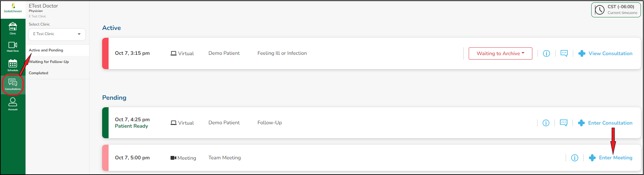Open the Waiting to Archive dropdown

[x=500, y=53]
